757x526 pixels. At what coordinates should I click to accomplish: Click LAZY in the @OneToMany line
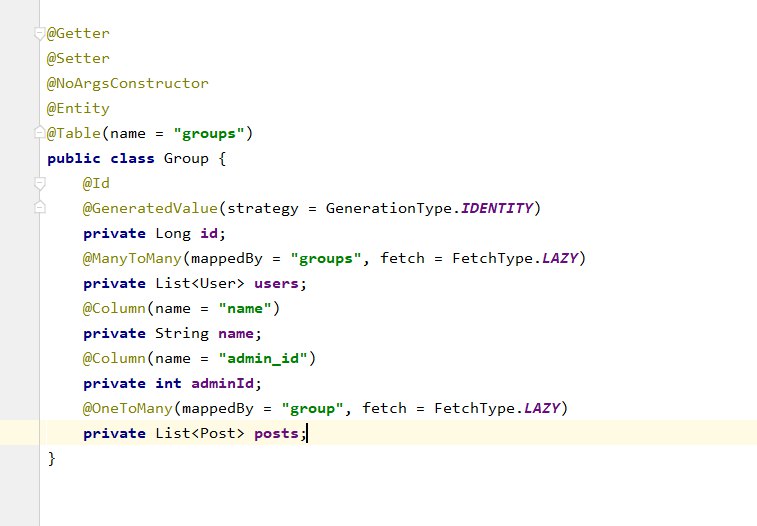click(542, 409)
